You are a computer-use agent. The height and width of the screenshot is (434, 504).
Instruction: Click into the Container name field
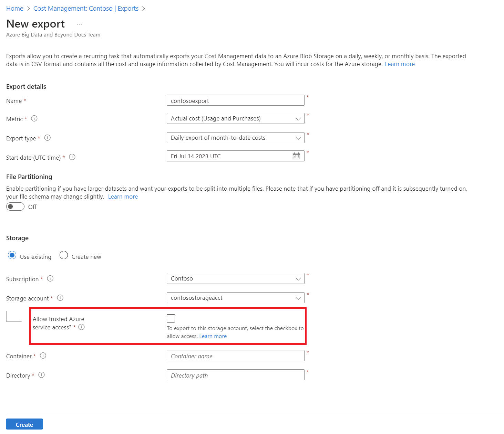point(235,356)
